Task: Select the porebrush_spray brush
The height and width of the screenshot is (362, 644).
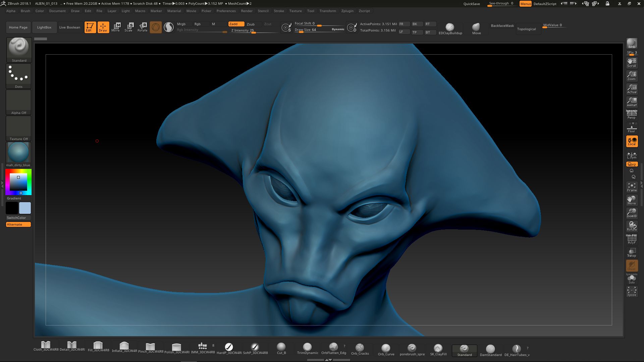Action: tap(412, 350)
